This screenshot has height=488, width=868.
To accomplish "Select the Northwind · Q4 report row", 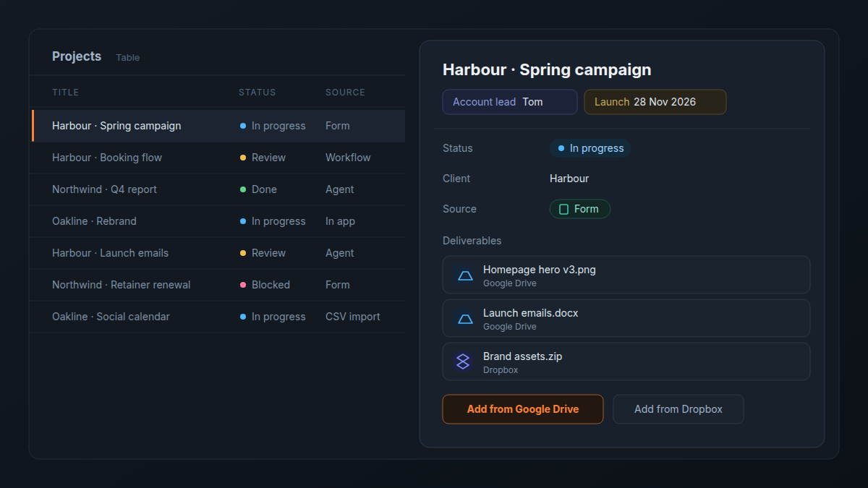I will click(x=217, y=189).
